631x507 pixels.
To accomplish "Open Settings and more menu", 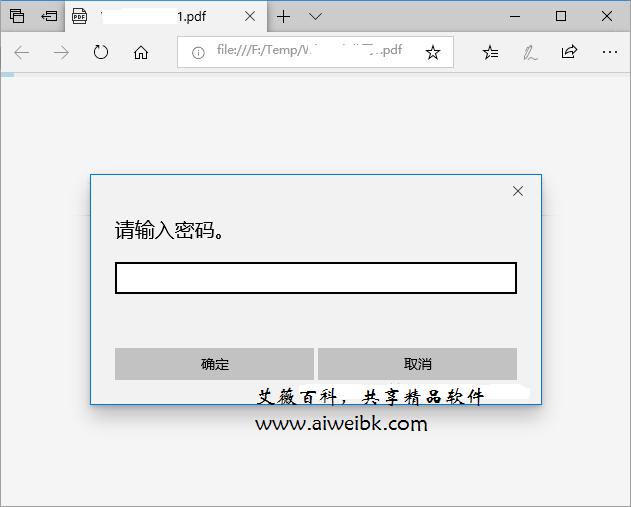I will coord(610,52).
